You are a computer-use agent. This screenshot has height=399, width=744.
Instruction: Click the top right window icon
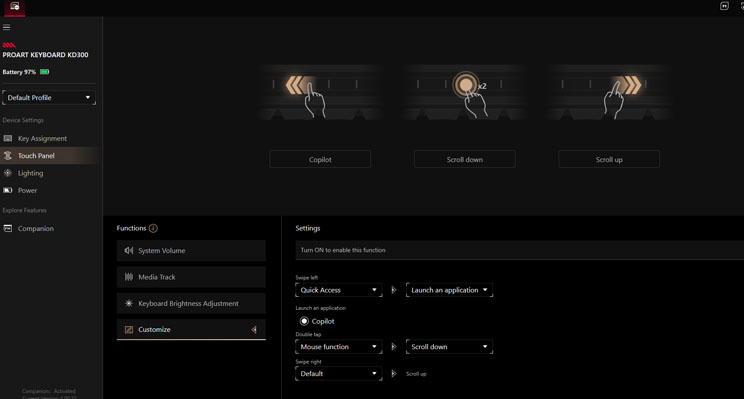pyautogui.click(x=724, y=6)
